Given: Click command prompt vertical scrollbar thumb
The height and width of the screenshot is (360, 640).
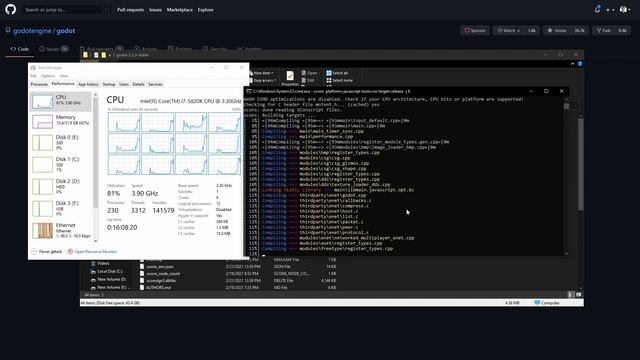Looking at the screenshot, I should coord(567,106).
